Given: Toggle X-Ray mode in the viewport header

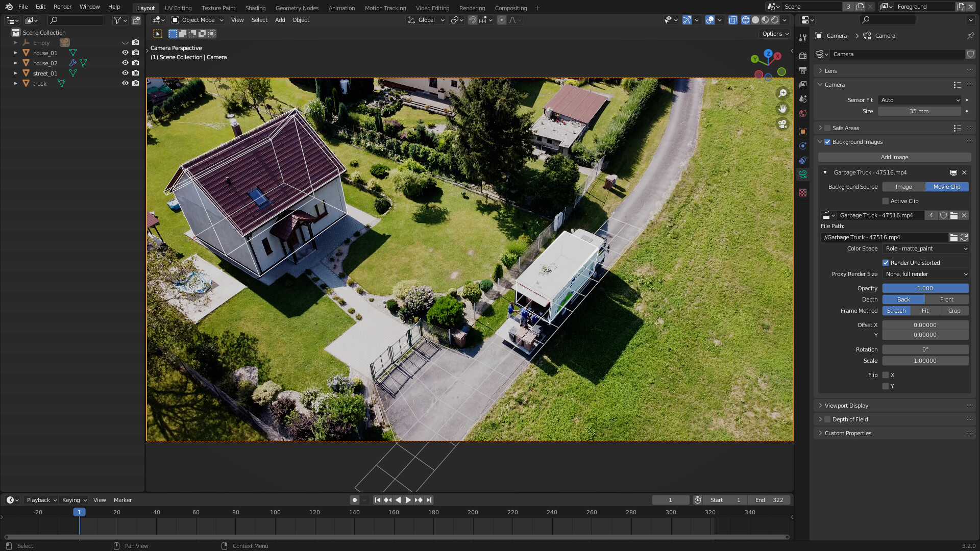Looking at the screenshot, I should [x=733, y=20].
